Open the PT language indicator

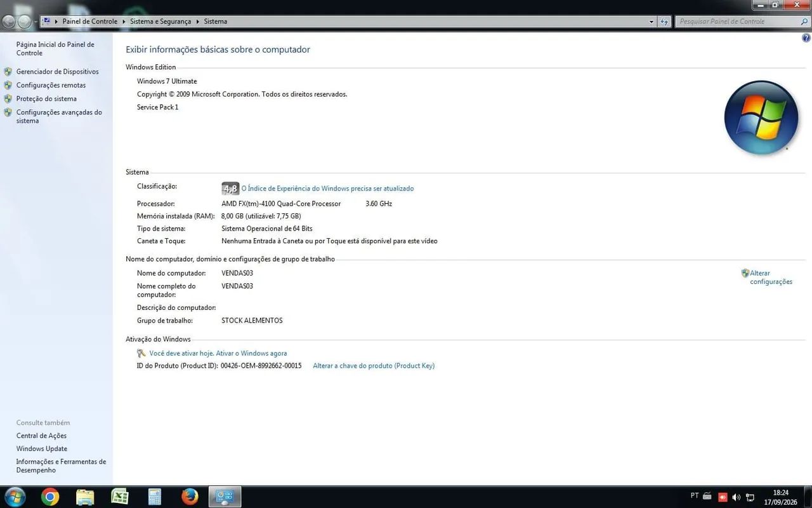695,496
